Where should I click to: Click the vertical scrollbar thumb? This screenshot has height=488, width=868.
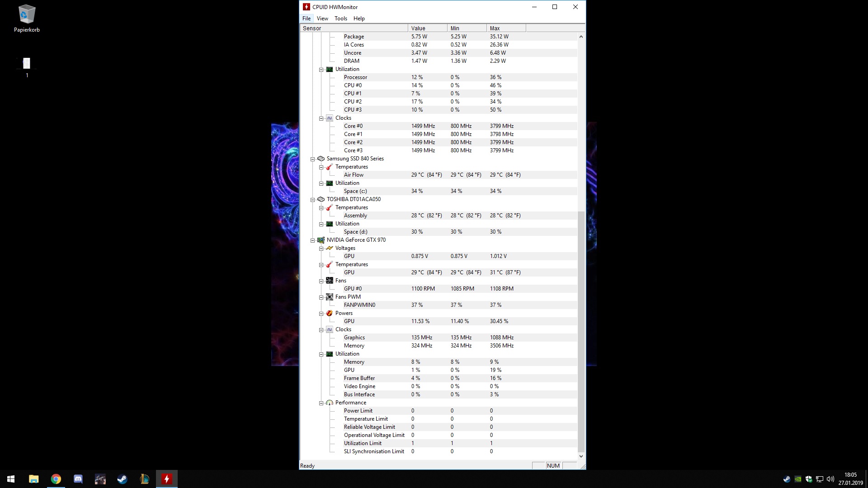click(581, 332)
